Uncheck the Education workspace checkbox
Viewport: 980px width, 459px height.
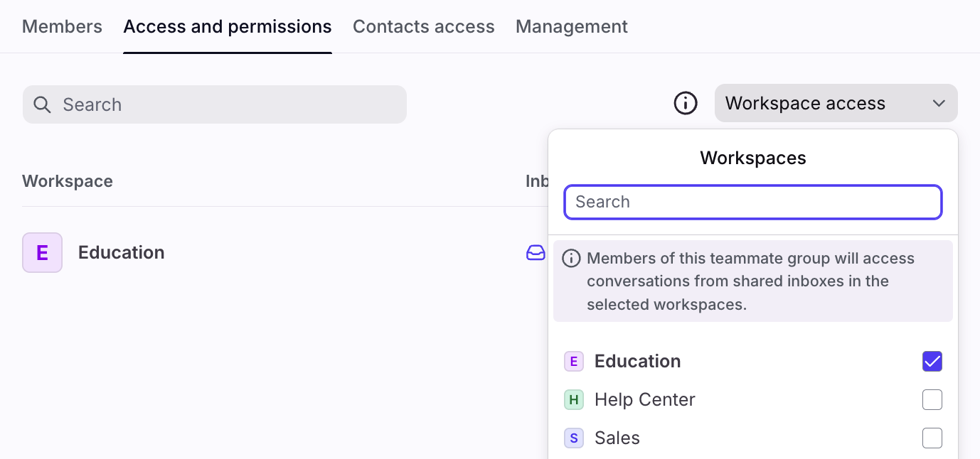[932, 362]
